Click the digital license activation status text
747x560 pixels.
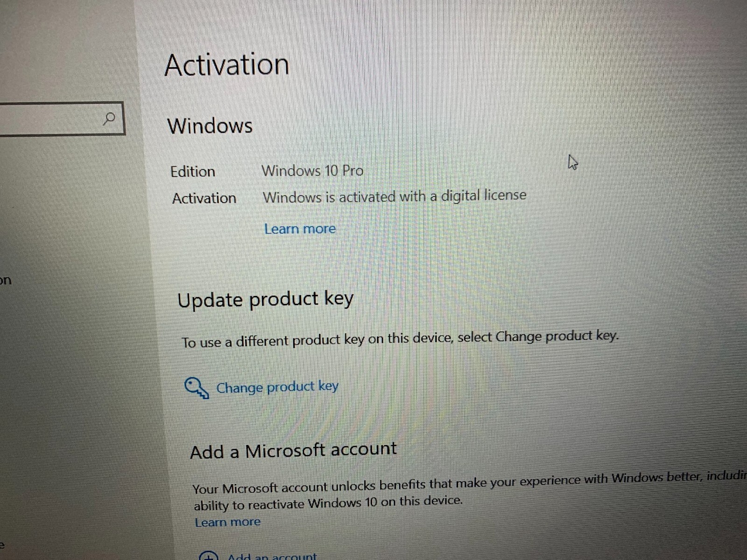(x=395, y=196)
